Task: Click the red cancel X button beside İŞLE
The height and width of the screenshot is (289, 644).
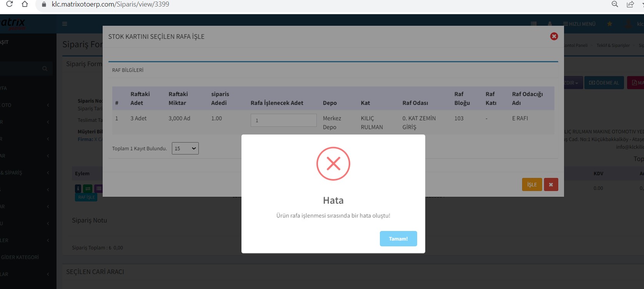Action: click(551, 184)
